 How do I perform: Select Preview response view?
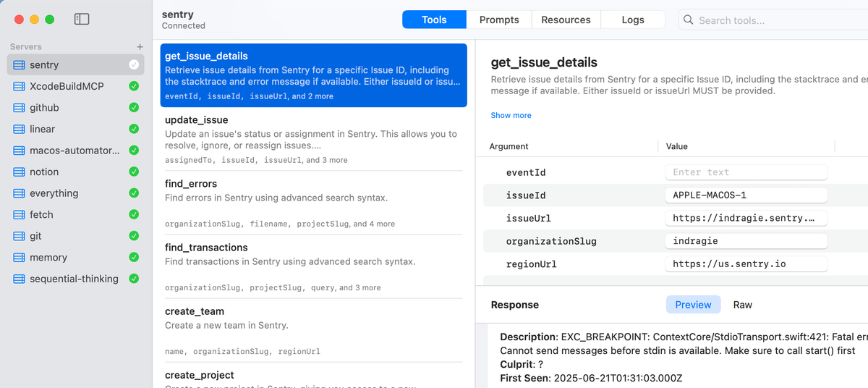(x=694, y=305)
